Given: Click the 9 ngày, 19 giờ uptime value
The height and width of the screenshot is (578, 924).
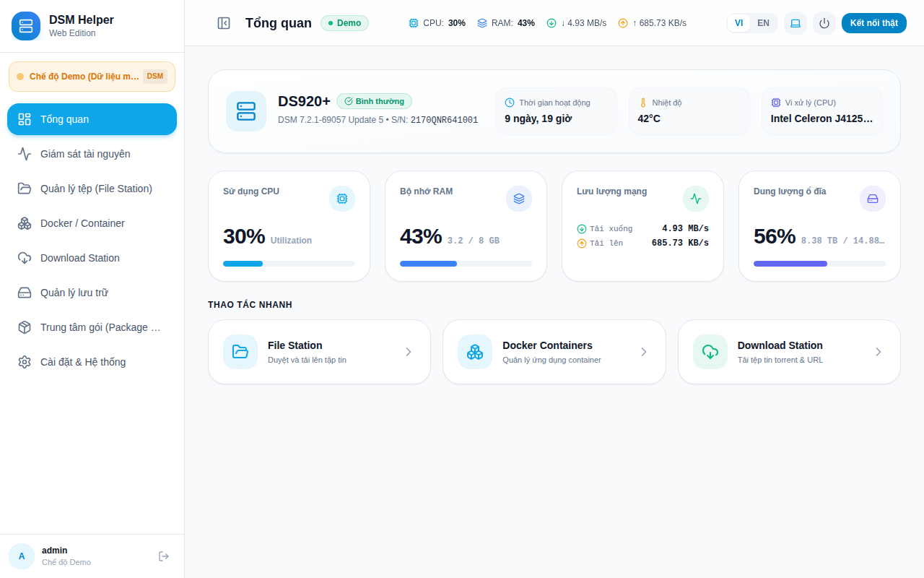Looking at the screenshot, I should [539, 118].
